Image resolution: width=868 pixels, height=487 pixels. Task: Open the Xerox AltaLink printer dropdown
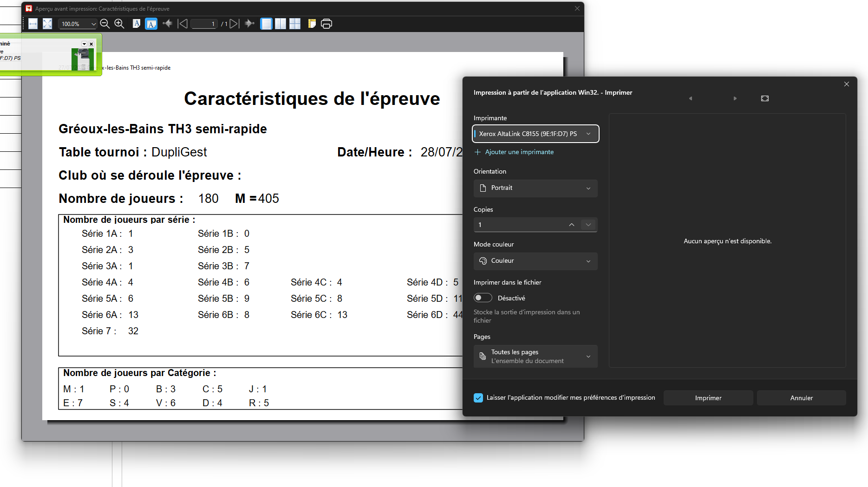pyautogui.click(x=535, y=134)
